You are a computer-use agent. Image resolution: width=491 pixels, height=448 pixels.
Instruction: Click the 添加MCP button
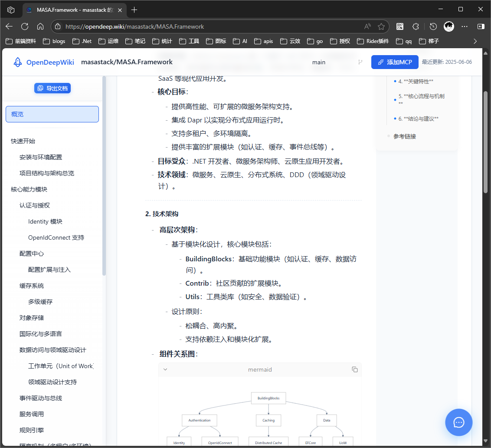[x=394, y=62]
